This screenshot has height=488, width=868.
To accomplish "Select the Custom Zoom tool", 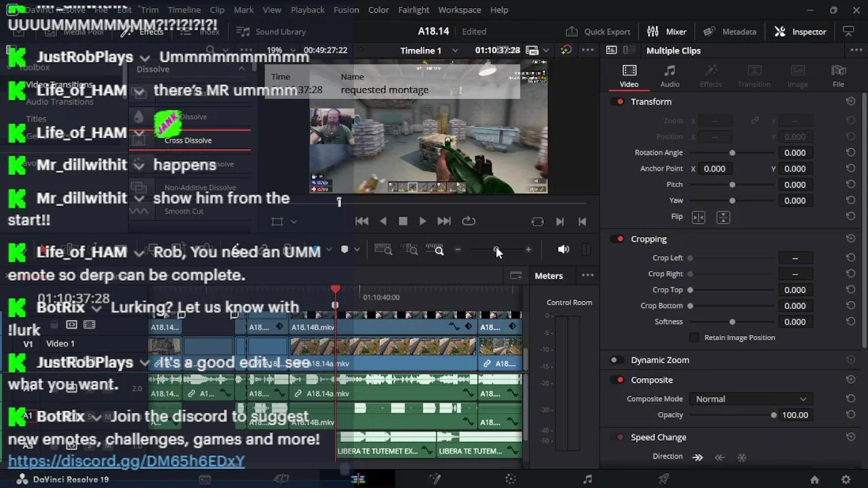I will 434,250.
